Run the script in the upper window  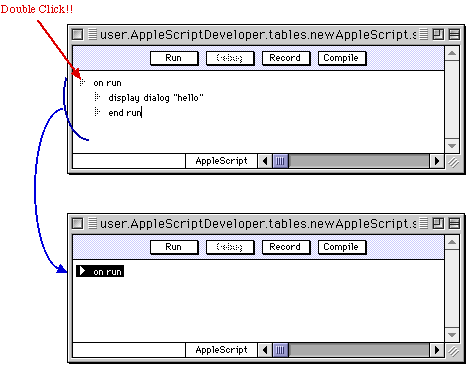pos(174,58)
